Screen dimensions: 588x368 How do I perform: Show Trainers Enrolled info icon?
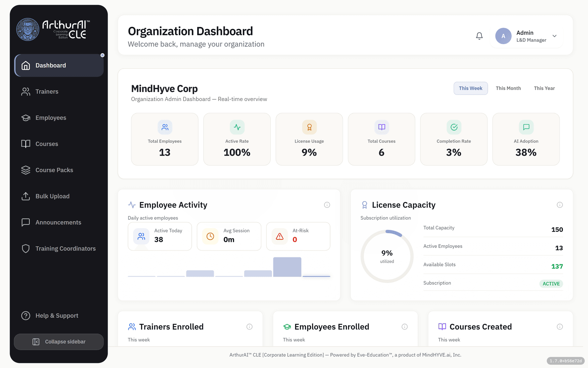(250, 327)
